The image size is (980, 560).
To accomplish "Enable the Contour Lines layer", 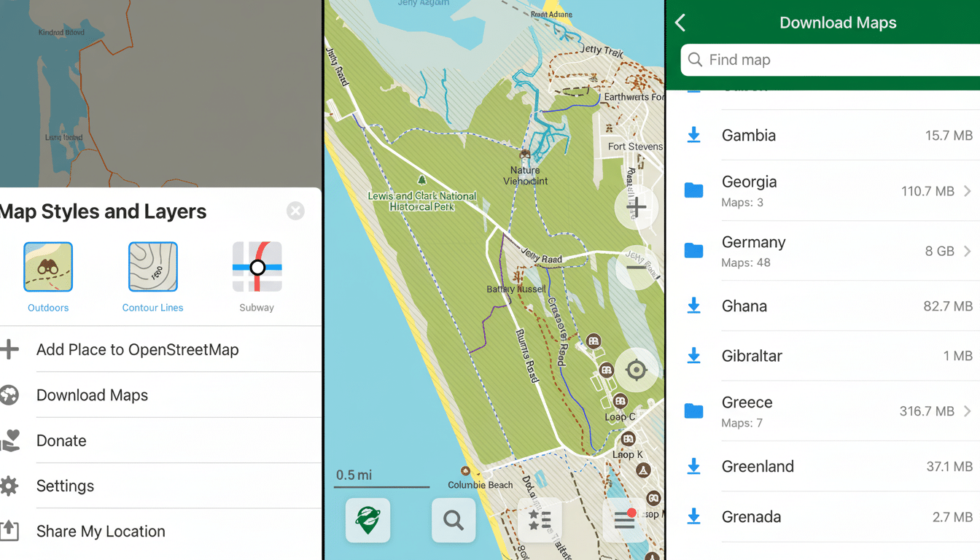I will (x=152, y=266).
